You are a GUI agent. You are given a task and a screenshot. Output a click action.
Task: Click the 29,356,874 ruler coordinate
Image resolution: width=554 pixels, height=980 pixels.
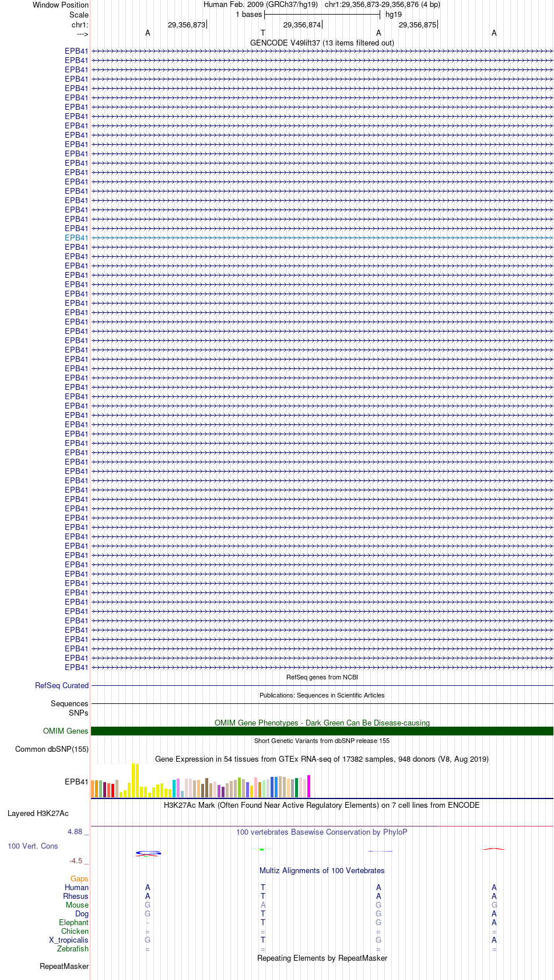pyautogui.click(x=302, y=25)
